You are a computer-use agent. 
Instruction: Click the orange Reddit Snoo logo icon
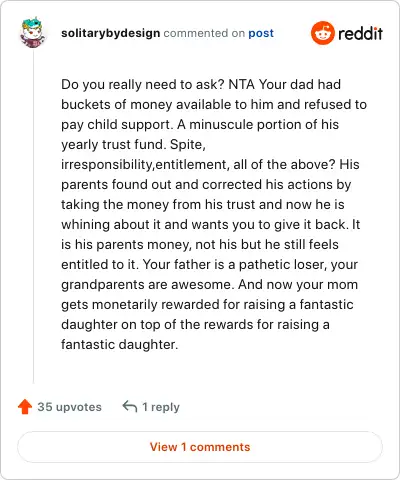322,33
